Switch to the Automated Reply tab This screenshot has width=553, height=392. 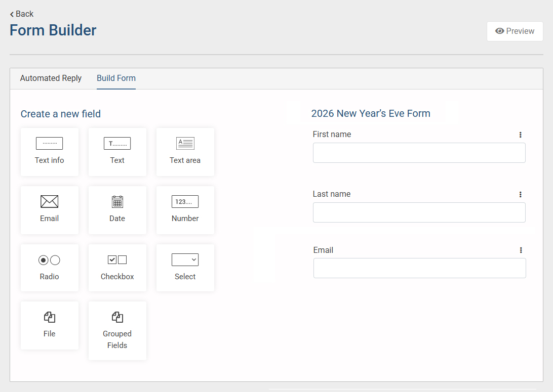pyautogui.click(x=51, y=78)
